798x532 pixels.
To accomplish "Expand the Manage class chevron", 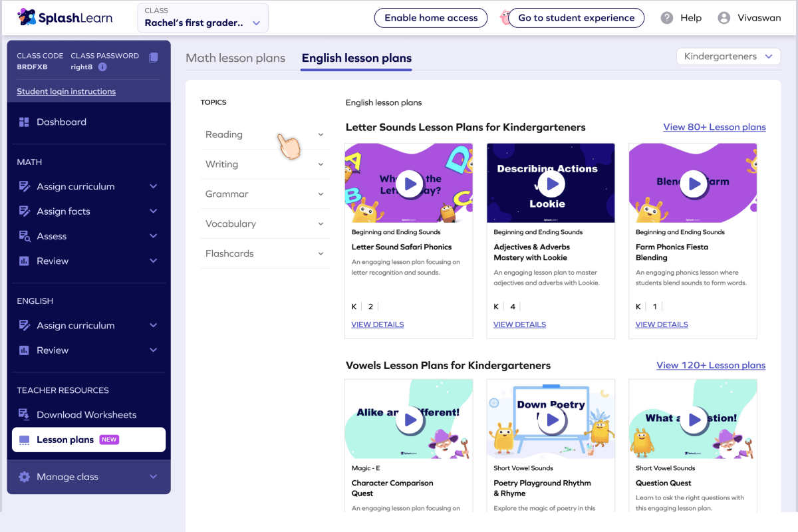I will pyautogui.click(x=154, y=477).
